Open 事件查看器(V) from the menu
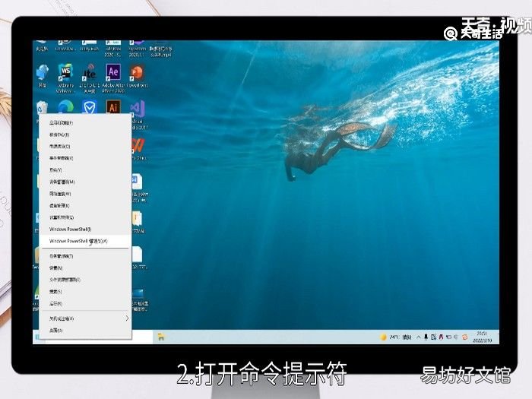Screen dimensions: 532x399 click(85, 158)
